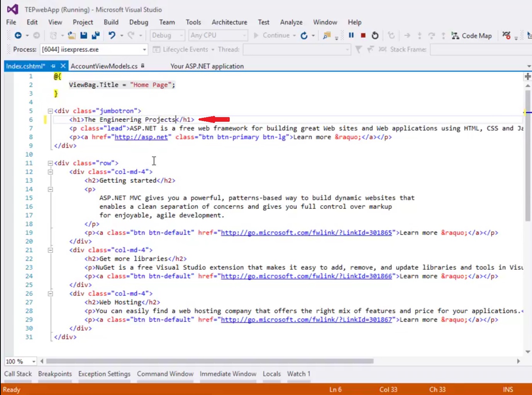Open the Breakpoints tab
This screenshot has width=532, height=395.
pyautogui.click(x=55, y=374)
